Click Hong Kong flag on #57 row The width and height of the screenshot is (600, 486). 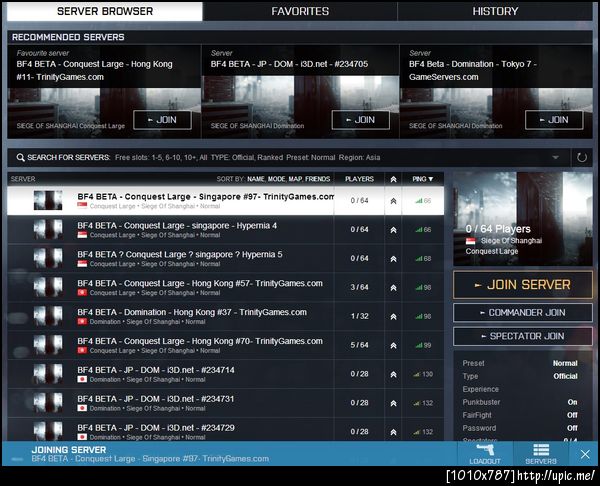pyautogui.click(x=82, y=293)
